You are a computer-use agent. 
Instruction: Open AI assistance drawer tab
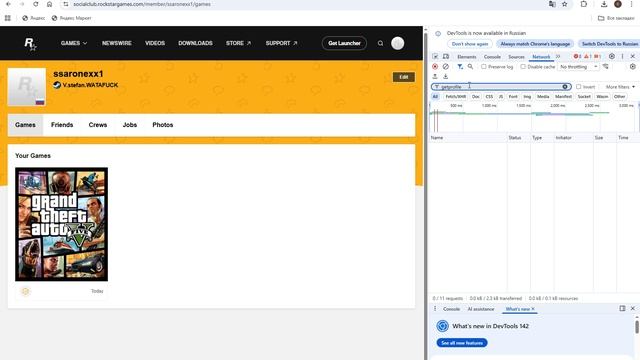tap(481, 309)
